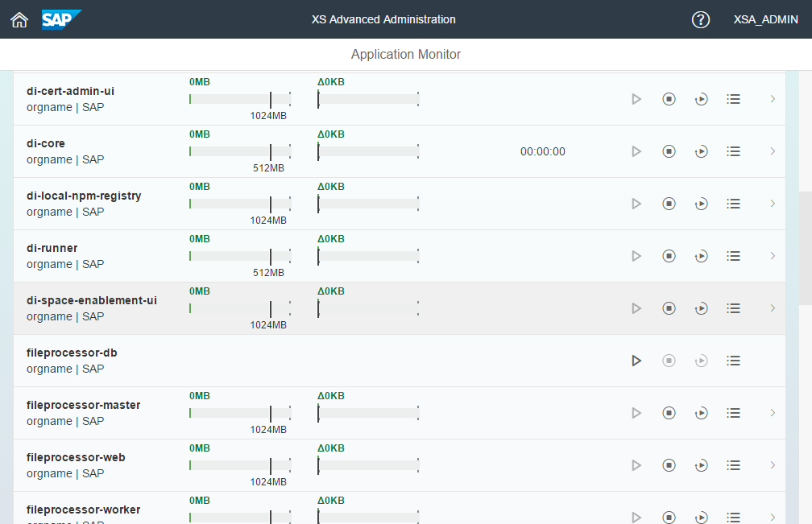The image size is (812, 524).
Task: Stop the di-space-enablement-ui application
Action: 669,308
